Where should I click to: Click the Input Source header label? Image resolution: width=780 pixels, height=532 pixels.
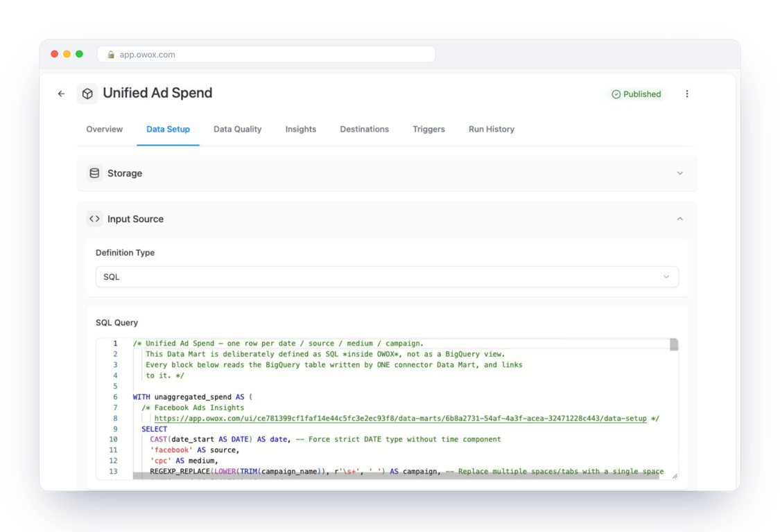pyautogui.click(x=135, y=220)
